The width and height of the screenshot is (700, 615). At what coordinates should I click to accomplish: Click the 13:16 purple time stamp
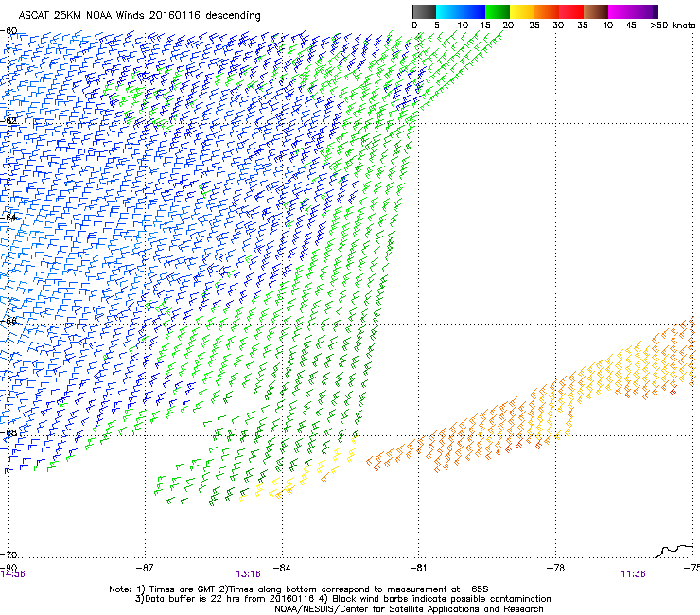tap(248, 574)
